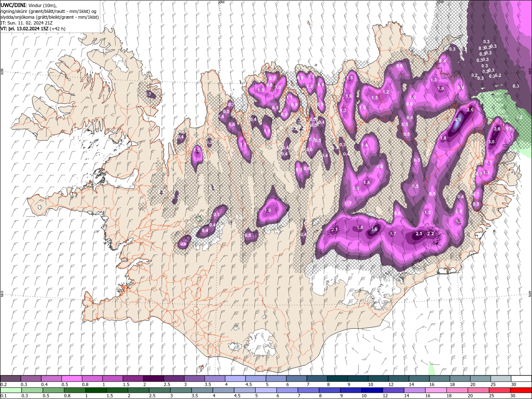
Task: Click the snow legend swatch between 4 and 4.5
Action: pyautogui.click(x=235, y=379)
